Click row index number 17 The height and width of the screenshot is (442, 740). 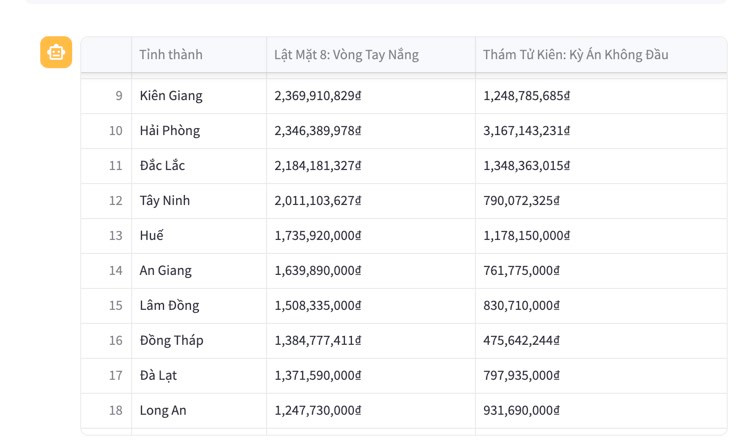(x=116, y=375)
